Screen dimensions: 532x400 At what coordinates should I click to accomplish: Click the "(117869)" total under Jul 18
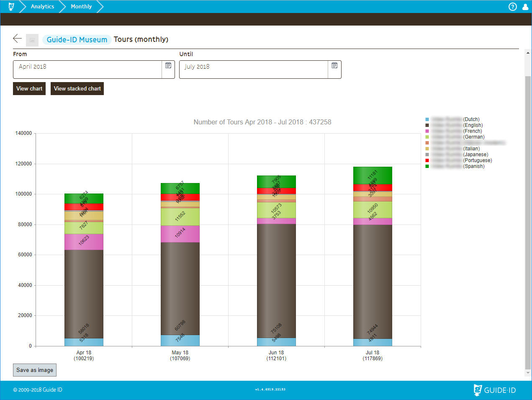click(373, 359)
